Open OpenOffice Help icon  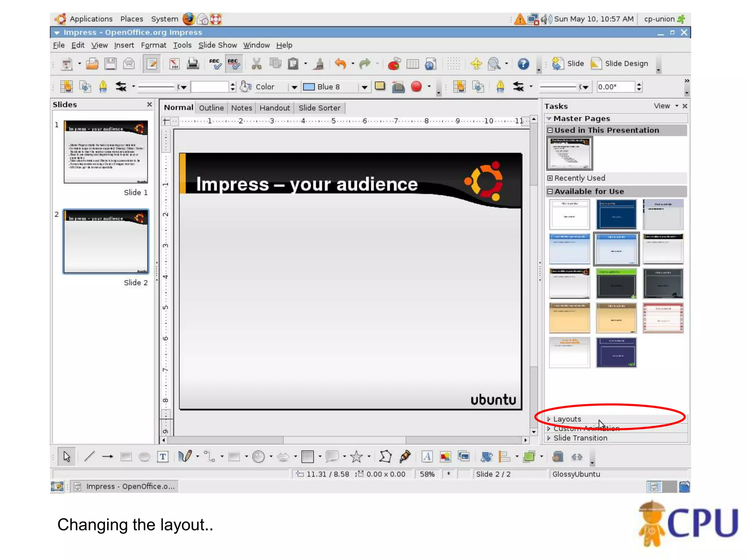click(523, 64)
